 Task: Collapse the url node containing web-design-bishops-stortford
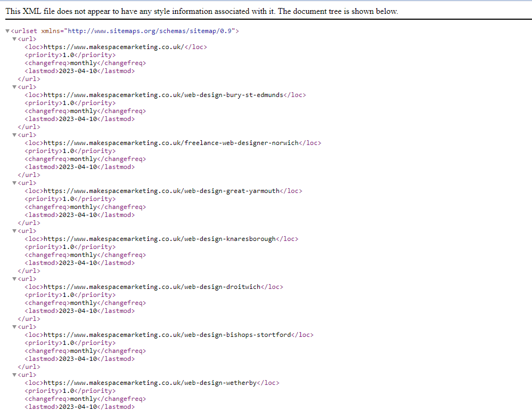click(14, 327)
